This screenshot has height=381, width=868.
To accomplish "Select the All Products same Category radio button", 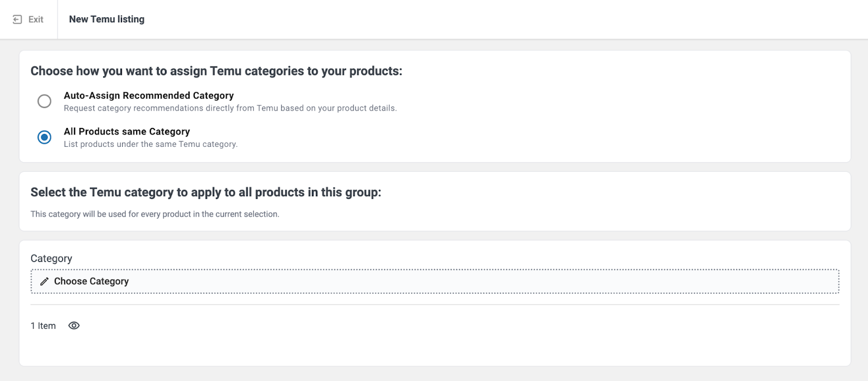I will [44, 137].
